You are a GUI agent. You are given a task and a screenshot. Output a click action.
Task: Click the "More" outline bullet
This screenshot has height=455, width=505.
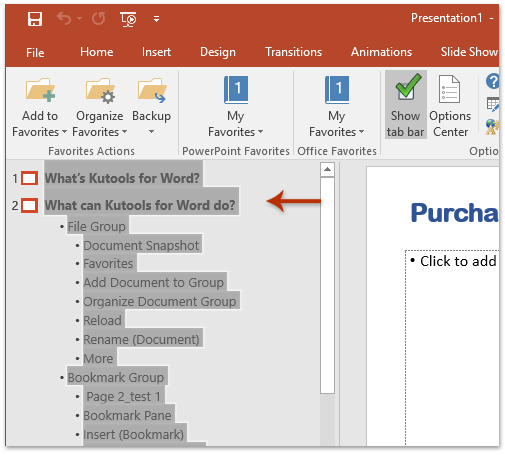pyautogui.click(x=98, y=359)
